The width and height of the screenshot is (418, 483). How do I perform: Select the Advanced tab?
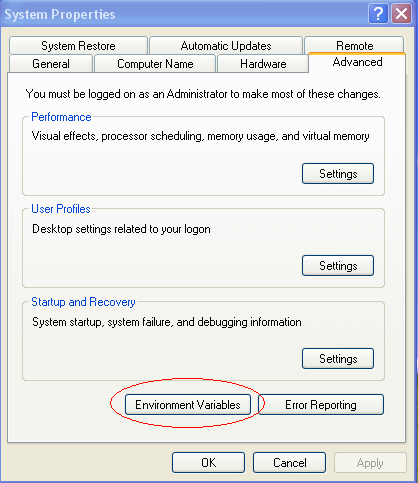point(357,62)
